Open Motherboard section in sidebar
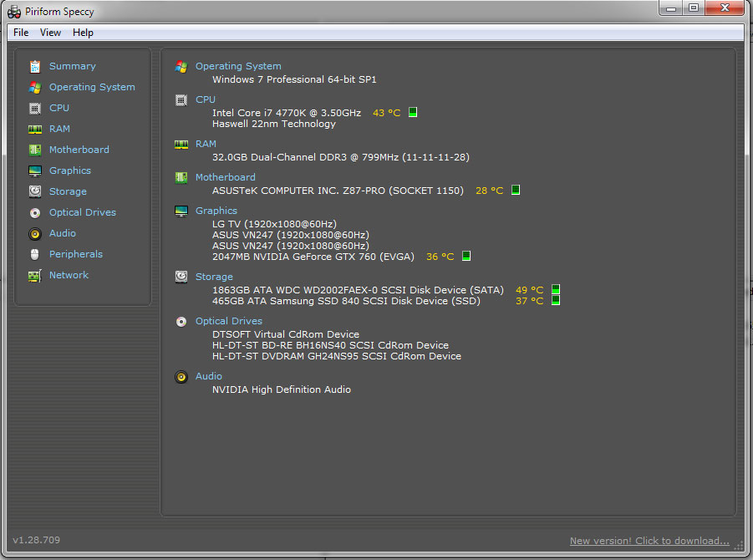This screenshot has height=560, width=753. pos(79,150)
